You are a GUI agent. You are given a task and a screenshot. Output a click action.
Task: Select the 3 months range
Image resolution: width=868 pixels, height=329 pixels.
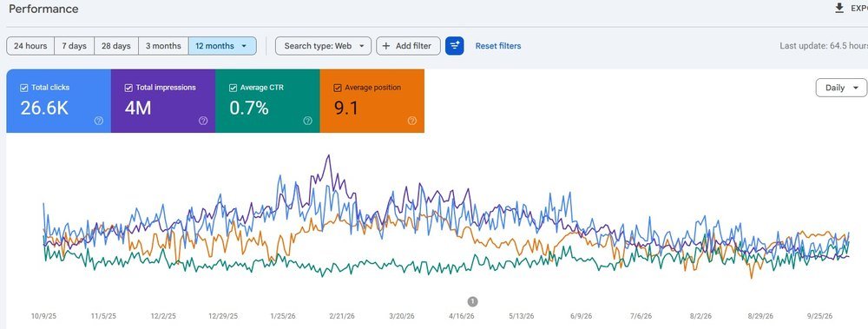(x=163, y=46)
